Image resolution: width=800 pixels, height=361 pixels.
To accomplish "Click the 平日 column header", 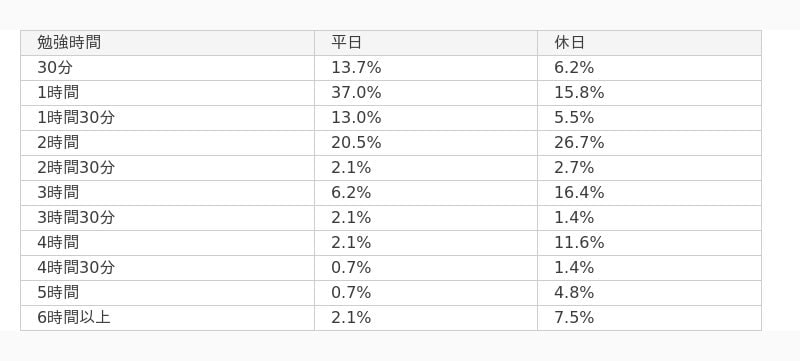I will click(426, 43).
